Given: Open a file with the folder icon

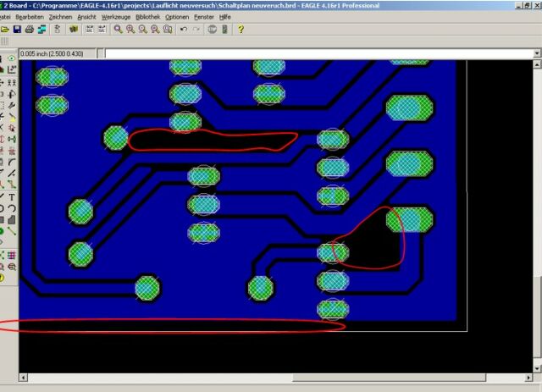Looking at the screenshot, I should [x=4, y=30].
